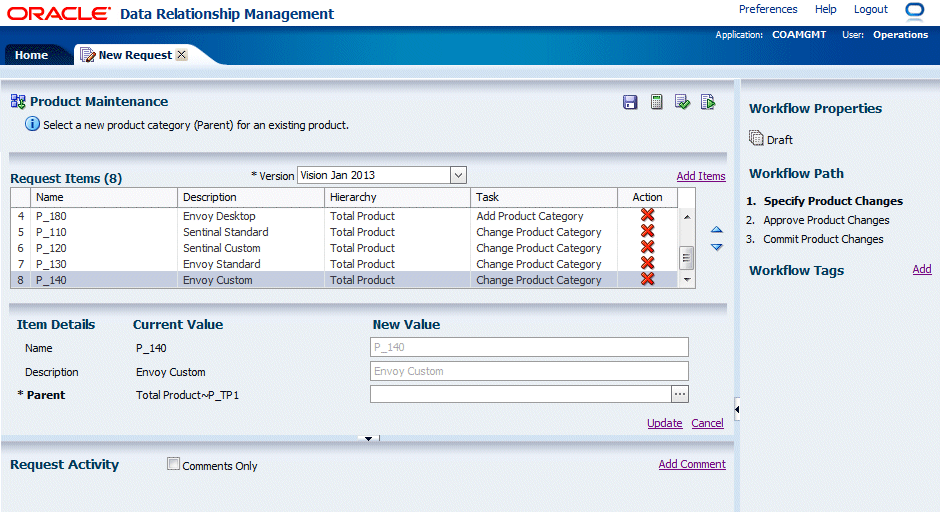Move selected item down with arrow
The height and width of the screenshot is (512, 940).
[716, 247]
